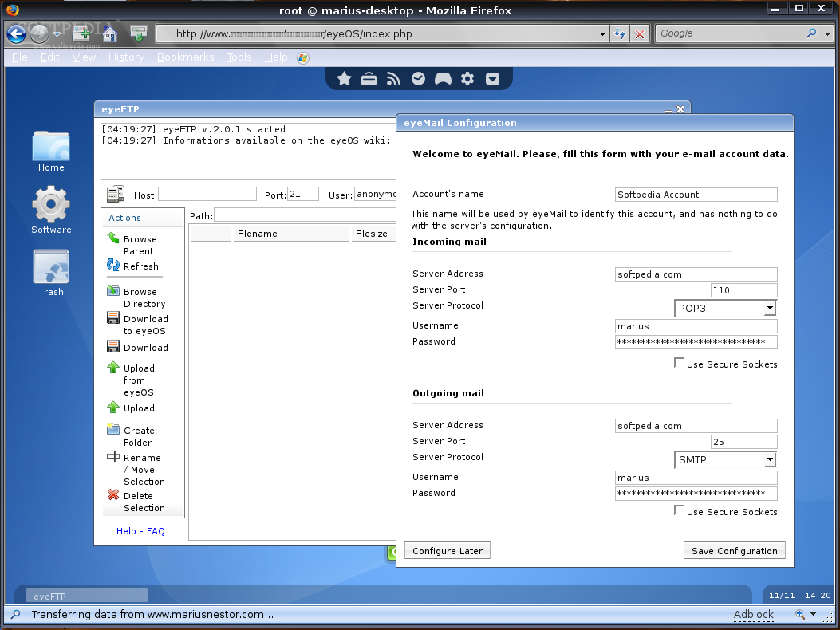Viewport: 840px width, 630px height.
Task: Click the incoming Server Address field
Action: [x=696, y=274]
